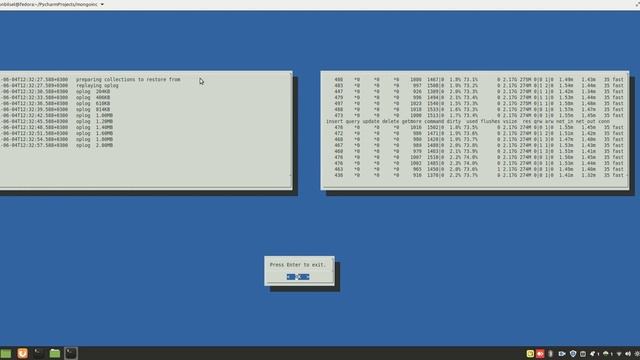Click the terminal window title text

49,4
